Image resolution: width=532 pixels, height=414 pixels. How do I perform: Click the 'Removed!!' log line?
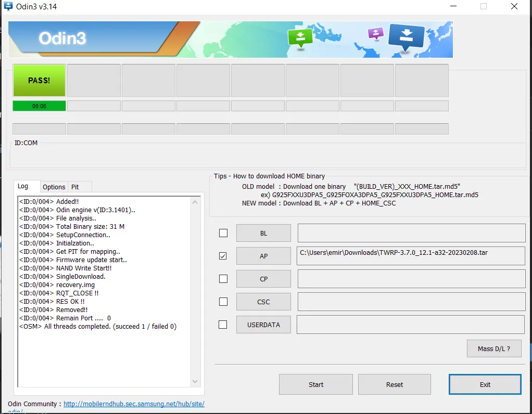[x=54, y=309]
